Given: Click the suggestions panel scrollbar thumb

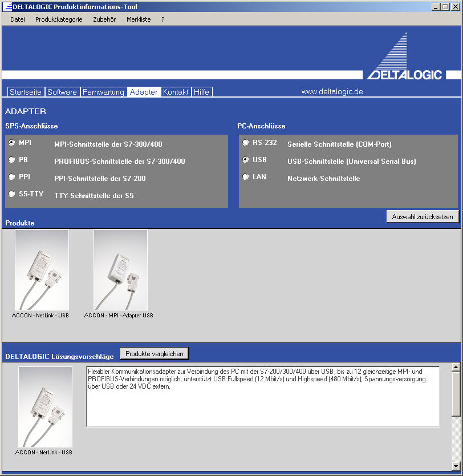Looking at the screenshot, I should pos(456,393).
